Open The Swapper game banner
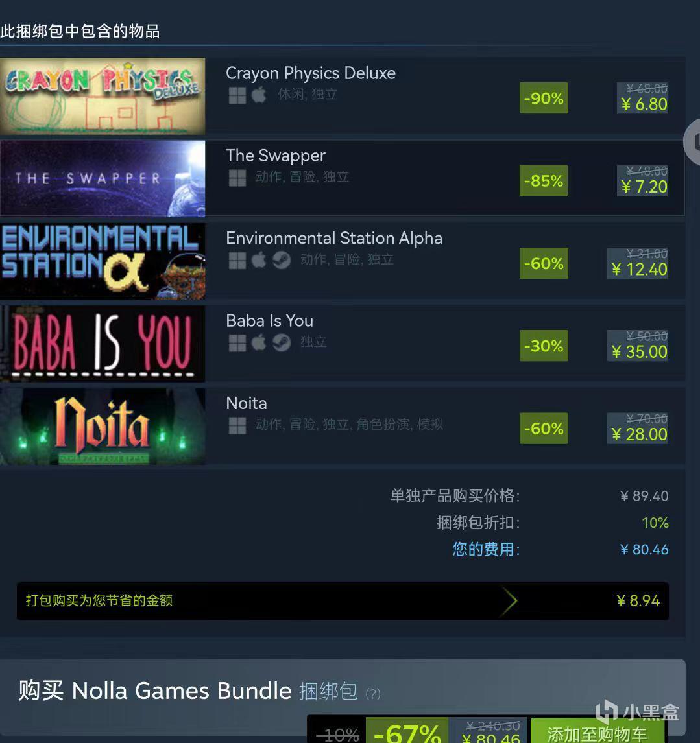 tap(103, 179)
